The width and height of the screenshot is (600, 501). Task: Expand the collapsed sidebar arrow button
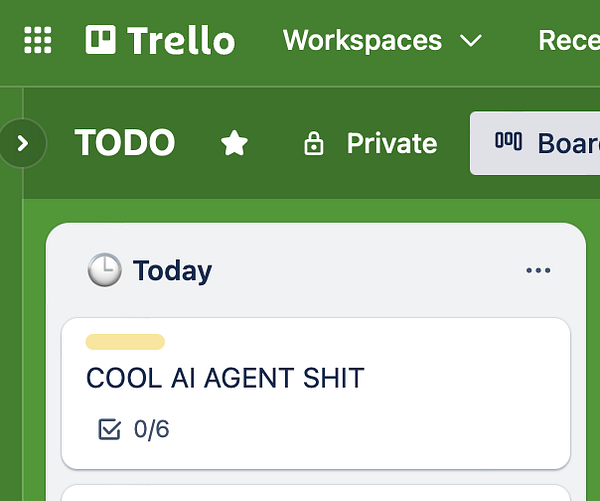tap(24, 143)
